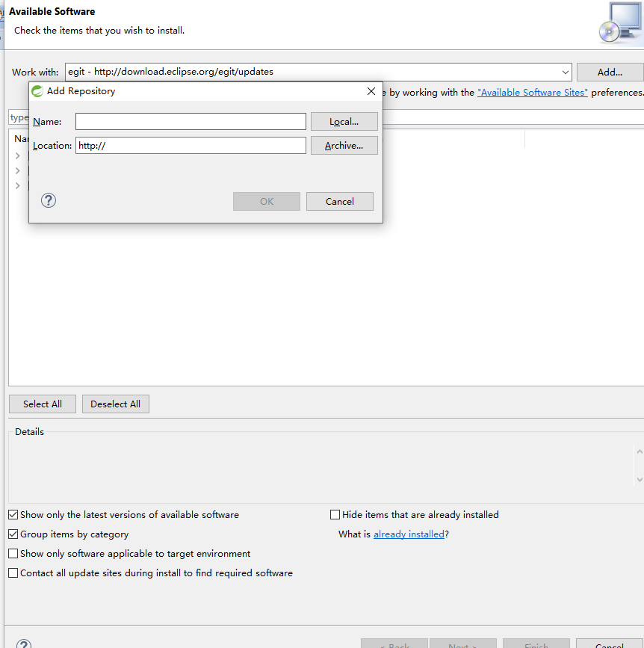
Task: Click the help icon in Add Repository dialog
Action: (49, 201)
